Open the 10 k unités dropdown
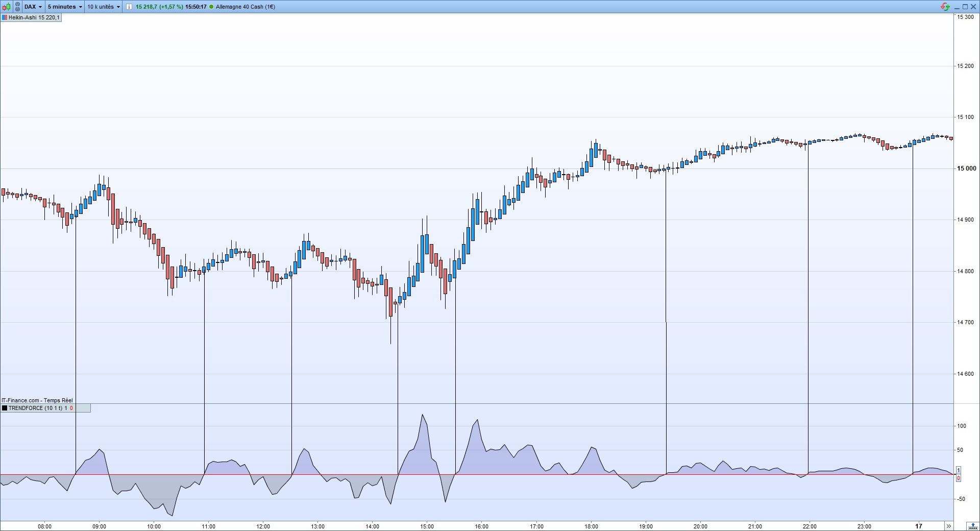980x531 pixels. [x=104, y=7]
